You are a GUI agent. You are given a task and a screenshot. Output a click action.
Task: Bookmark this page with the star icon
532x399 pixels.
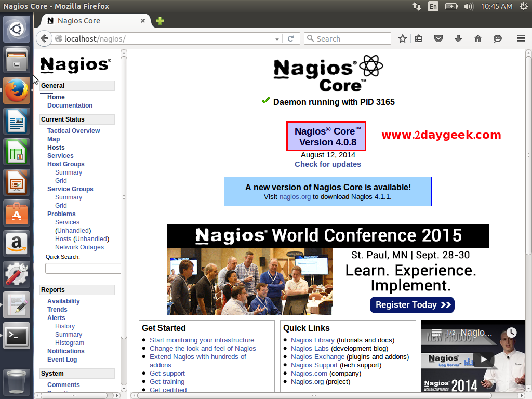pos(403,38)
